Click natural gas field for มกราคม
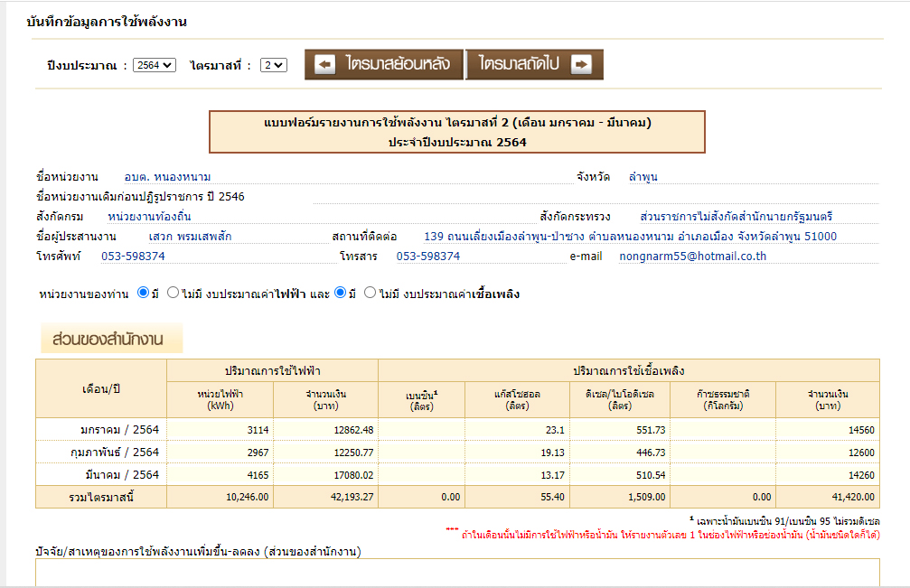The height and width of the screenshot is (588, 910). 723,430
